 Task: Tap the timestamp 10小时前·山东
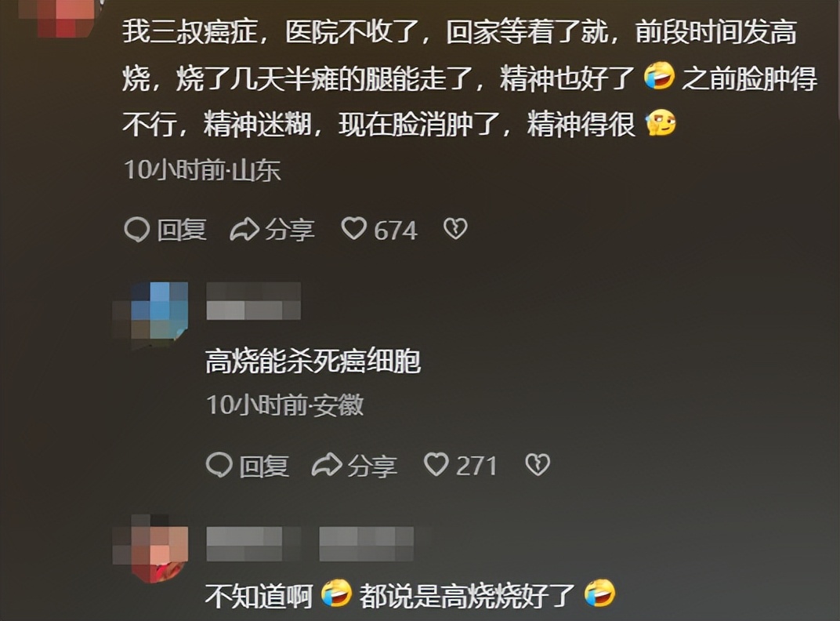click(202, 169)
